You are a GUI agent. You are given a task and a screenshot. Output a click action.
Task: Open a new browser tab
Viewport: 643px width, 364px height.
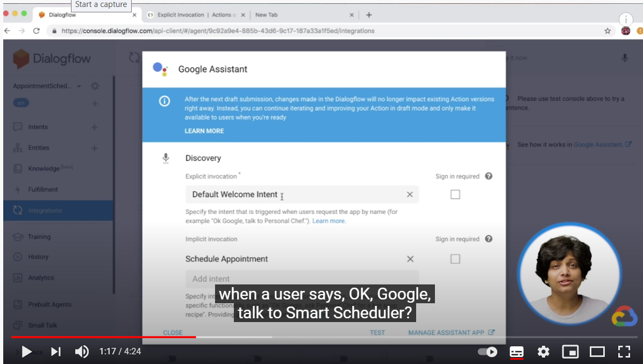click(369, 15)
